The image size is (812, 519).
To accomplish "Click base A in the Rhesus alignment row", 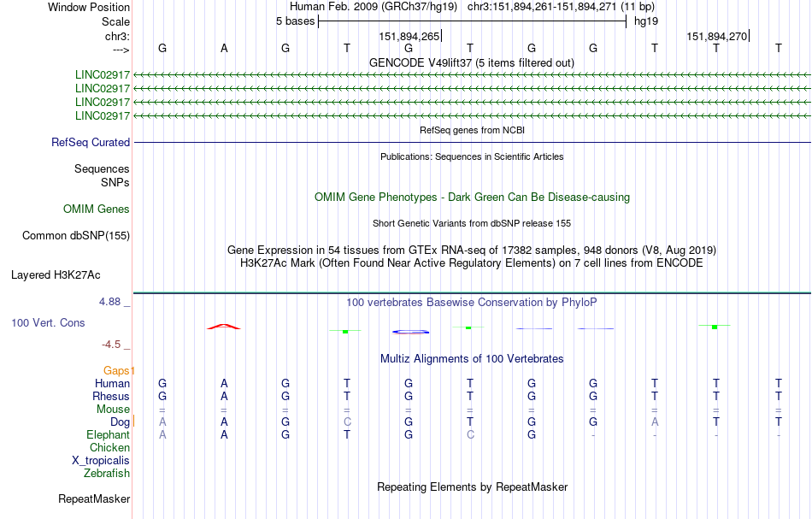I will tap(224, 396).
